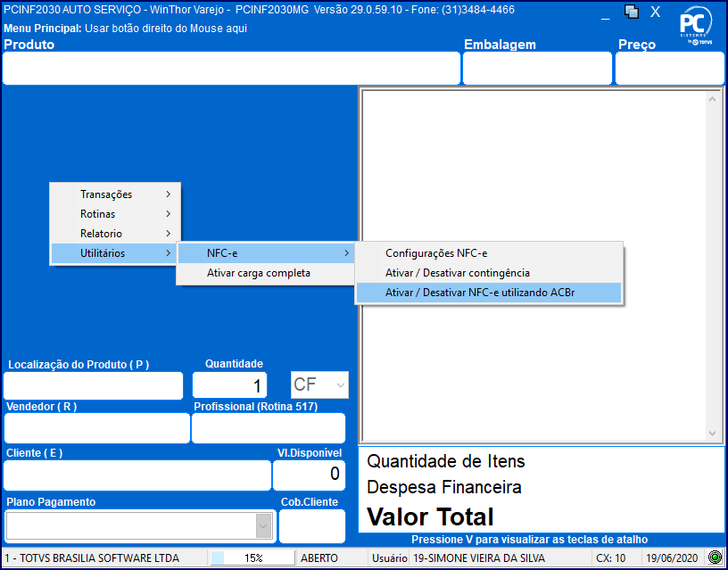Choose Ativar / Desativar NFC-e utilizando ACBr
The image size is (728, 570).
coord(489,293)
